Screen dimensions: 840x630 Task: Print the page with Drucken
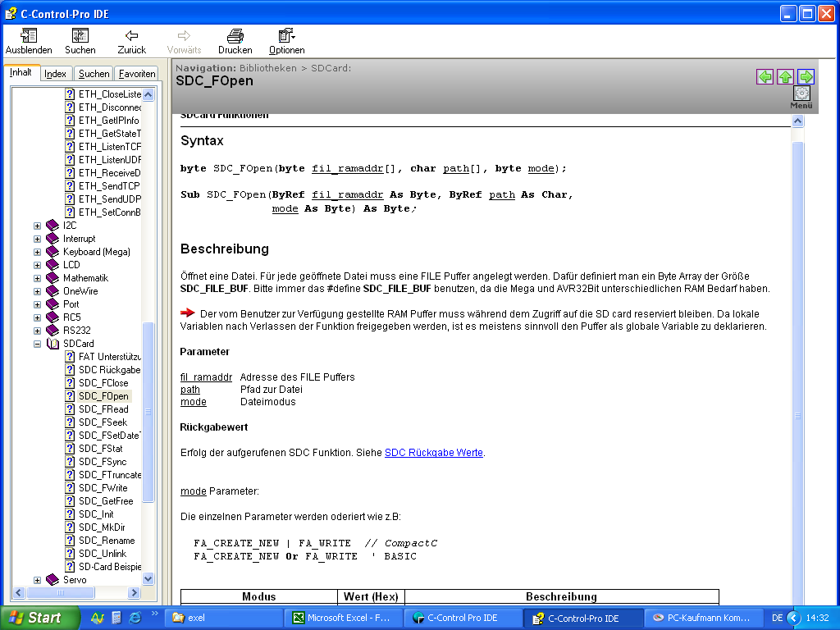235,36
